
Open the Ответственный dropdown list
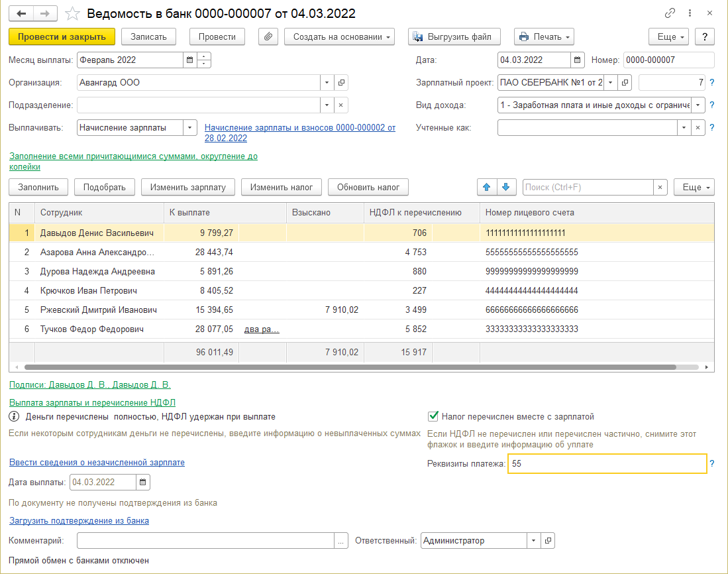click(534, 541)
